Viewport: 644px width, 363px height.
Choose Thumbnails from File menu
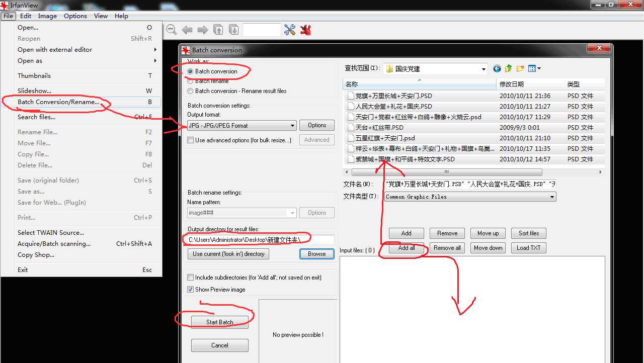point(81,76)
